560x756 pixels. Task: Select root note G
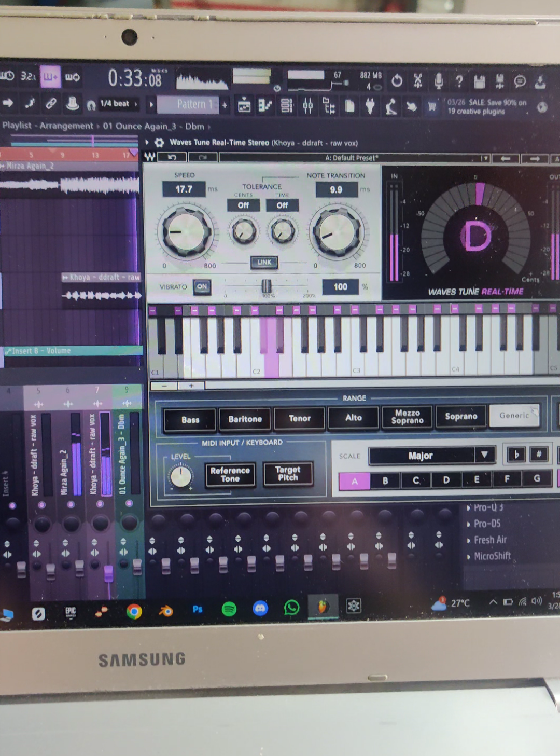tap(537, 478)
